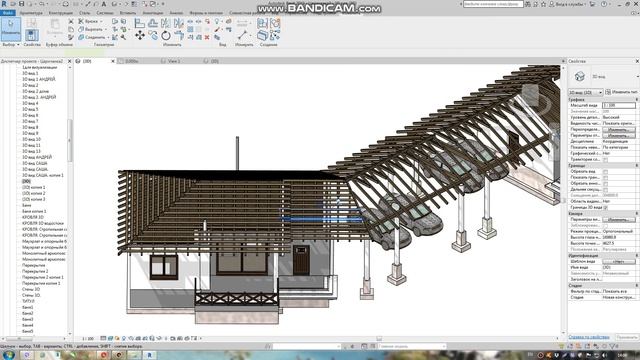This screenshot has height=360, width=640.
Task: Select the Offset tool in Modify panel
Action: point(153,24)
